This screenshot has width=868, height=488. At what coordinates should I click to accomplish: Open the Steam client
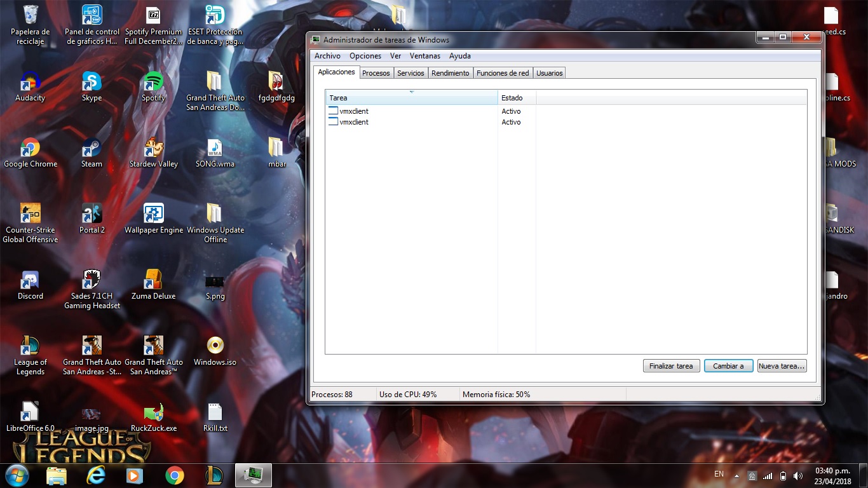tap(91, 148)
